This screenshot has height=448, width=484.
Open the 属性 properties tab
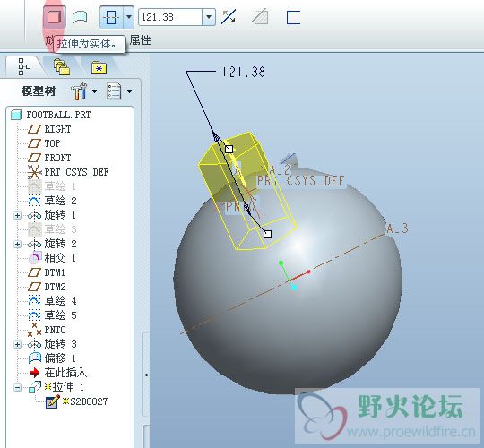tap(140, 40)
